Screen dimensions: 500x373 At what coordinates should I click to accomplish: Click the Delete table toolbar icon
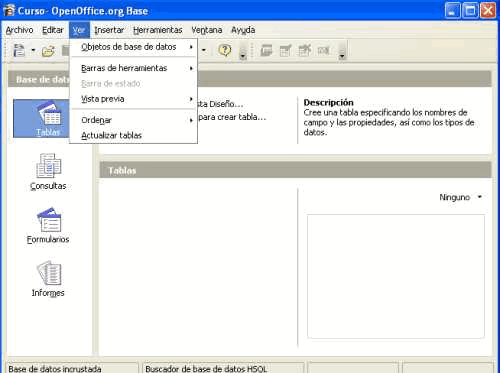304,51
